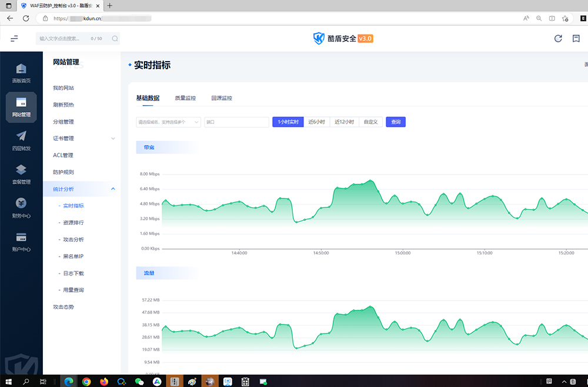Select 黑名单IP under 统计分析
Image resolution: width=588 pixels, height=387 pixels.
73,257
